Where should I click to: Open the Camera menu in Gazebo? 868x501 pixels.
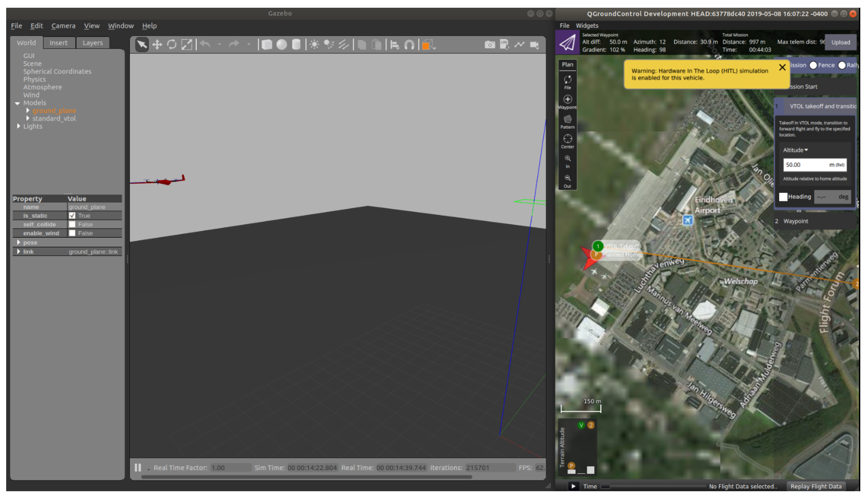[63, 26]
